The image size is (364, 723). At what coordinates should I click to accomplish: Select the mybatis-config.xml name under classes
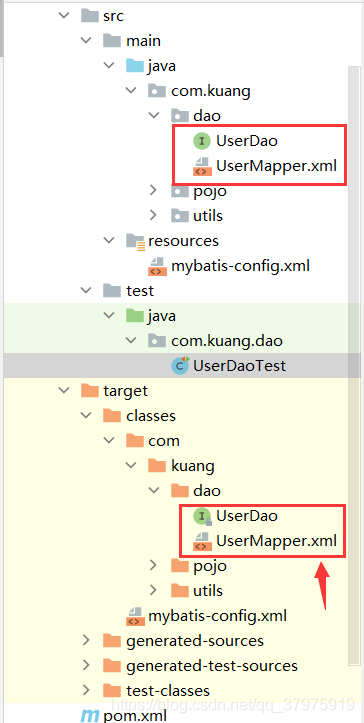pyautogui.click(x=217, y=616)
